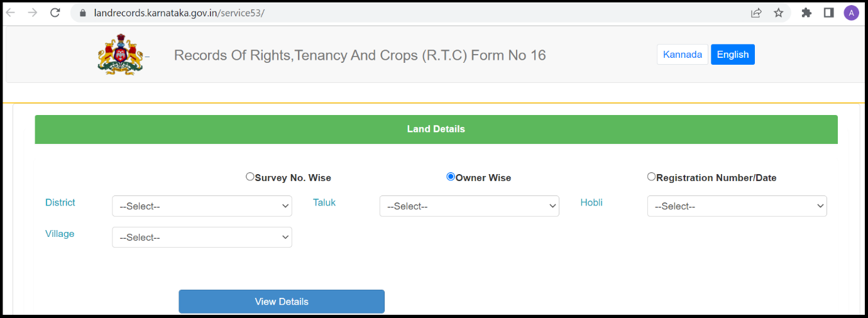Open the profile avatar 'A' icon

tap(851, 13)
